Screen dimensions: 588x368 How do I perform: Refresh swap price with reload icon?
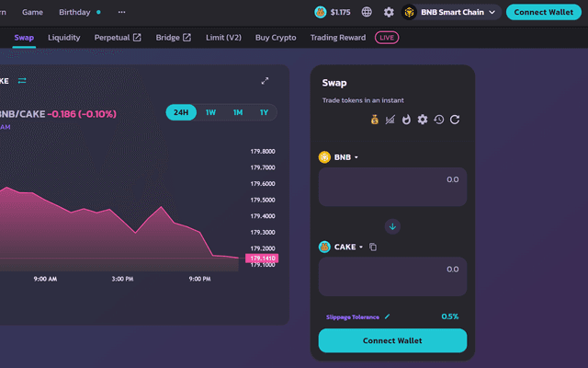(455, 120)
